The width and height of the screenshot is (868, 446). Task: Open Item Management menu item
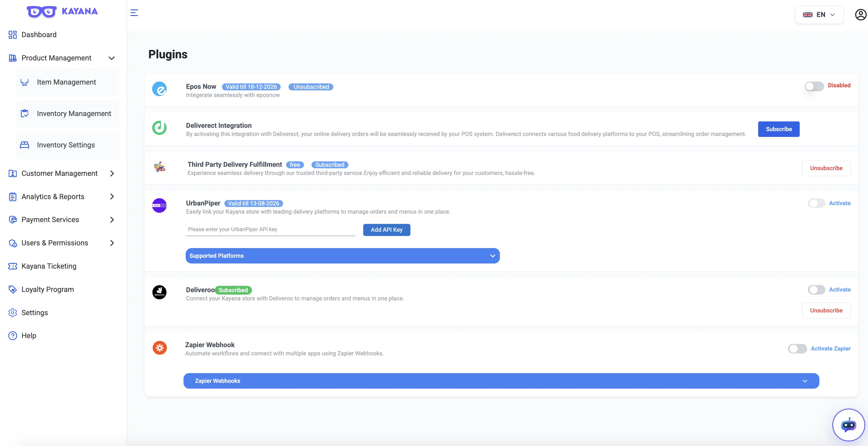(67, 82)
